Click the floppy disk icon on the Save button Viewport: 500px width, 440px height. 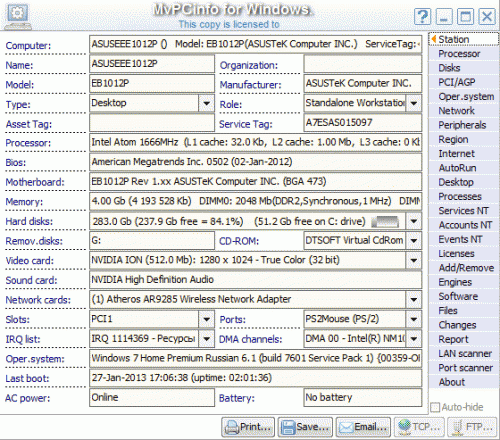click(x=288, y=427)
